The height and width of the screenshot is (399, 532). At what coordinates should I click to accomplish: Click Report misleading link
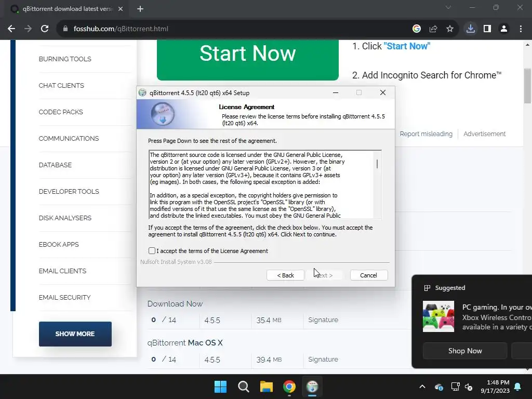point(426,134)
